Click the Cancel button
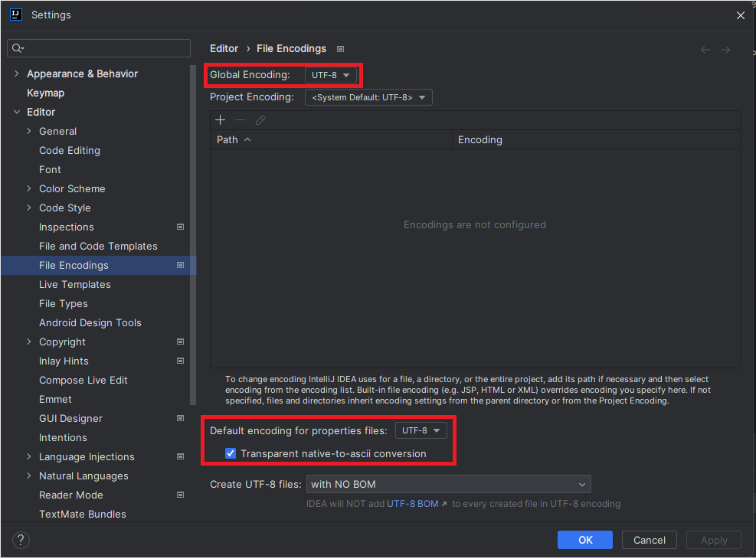This screenshot has height=559, width=756. 650,540
